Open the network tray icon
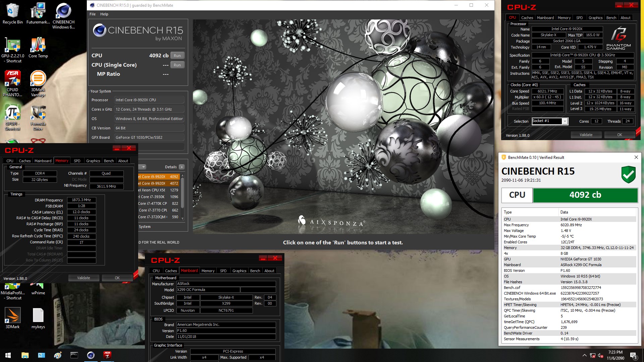Image resolution: width=644 pixels, height=362 pixels. pos(593,356)
